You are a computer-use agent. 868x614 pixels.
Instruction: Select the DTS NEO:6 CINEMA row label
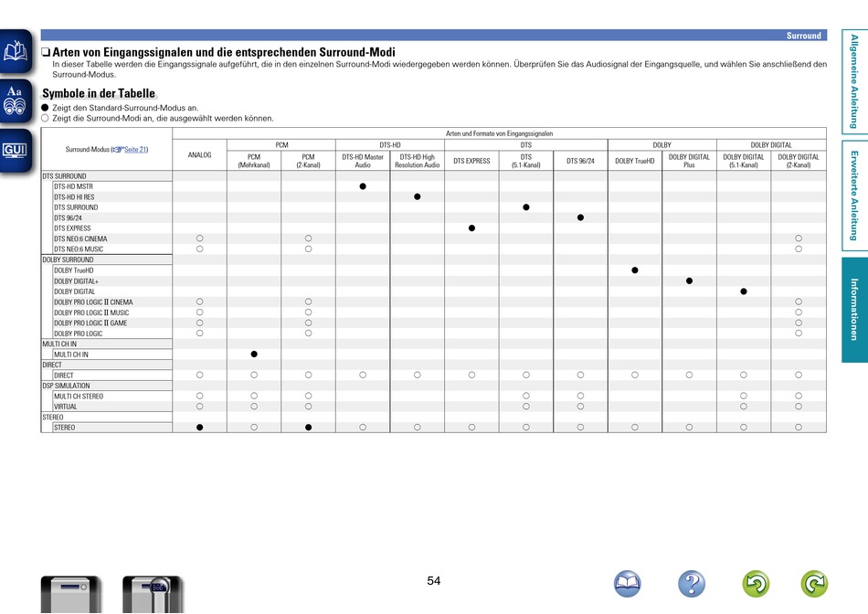coord(80,238)
